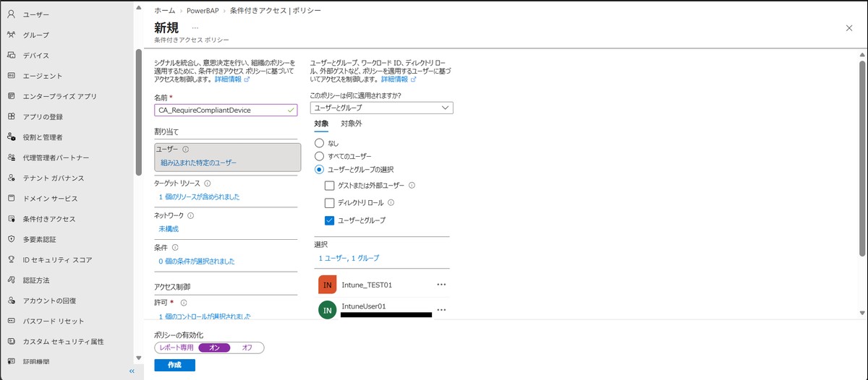Check ゲストまたは外部ユーザー checkbox
This screenshot has height=380, width=868.
(330, 186)
